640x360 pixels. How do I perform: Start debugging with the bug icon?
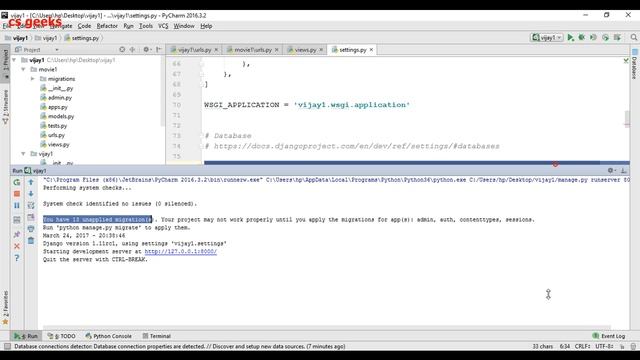tap(582, 38)
